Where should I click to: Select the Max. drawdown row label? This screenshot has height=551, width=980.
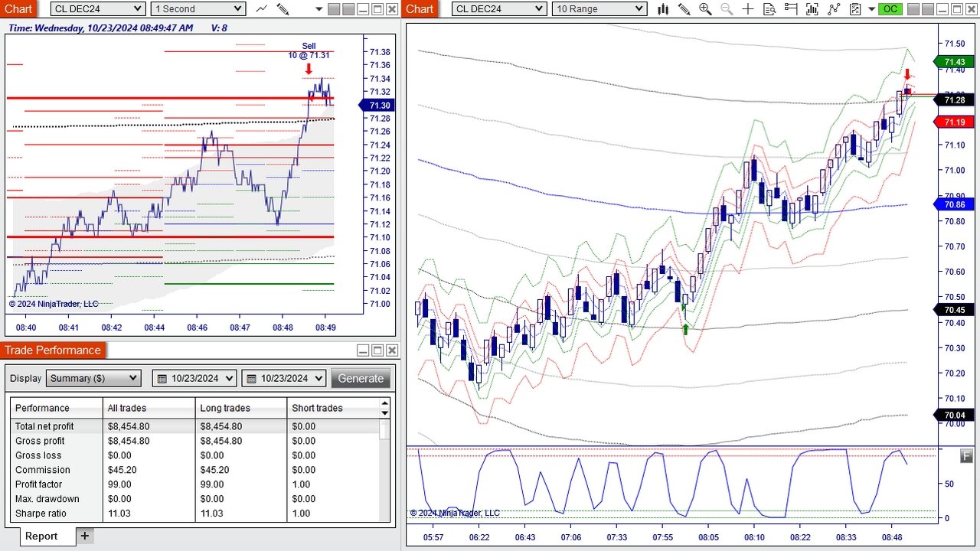(47, 499)
